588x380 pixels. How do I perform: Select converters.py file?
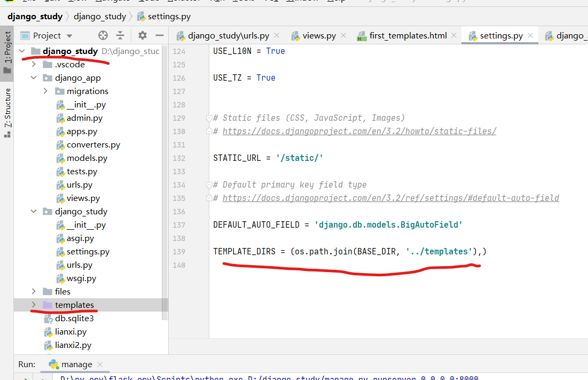pos(93,145)
